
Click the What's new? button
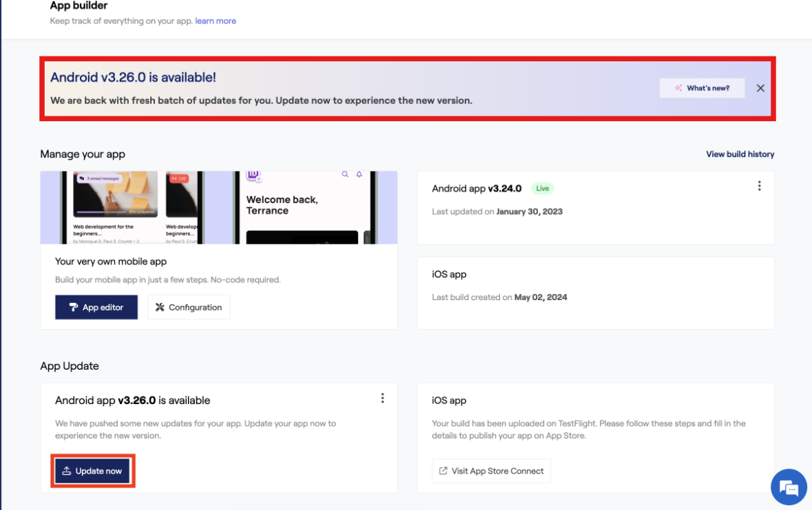tap(702, 88)
